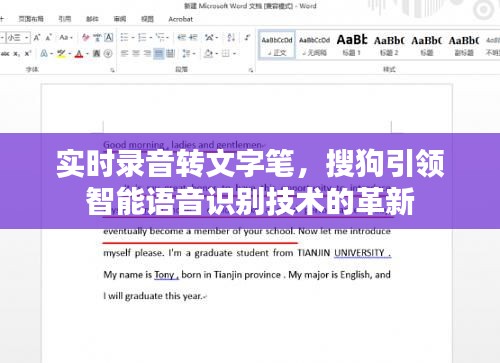Open the Acrobat ribbon tab

[180, 19]
